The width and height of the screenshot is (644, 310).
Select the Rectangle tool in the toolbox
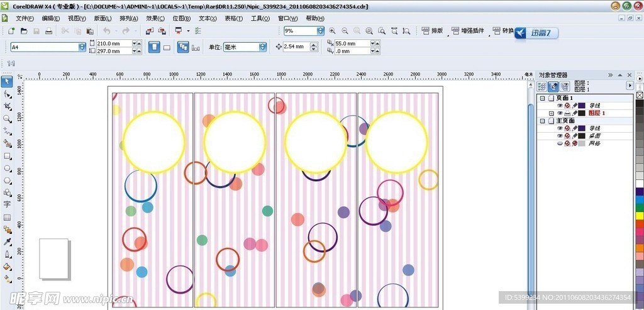(7, 155)
